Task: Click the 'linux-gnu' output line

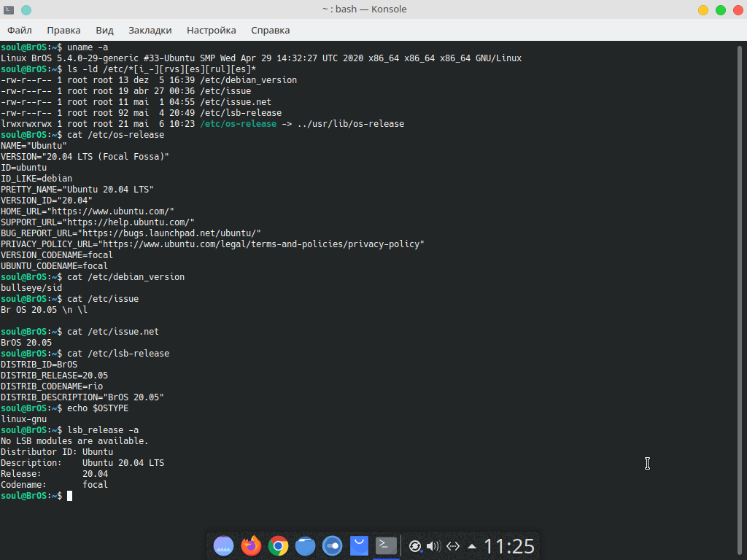Action: [x=24, y=419]
